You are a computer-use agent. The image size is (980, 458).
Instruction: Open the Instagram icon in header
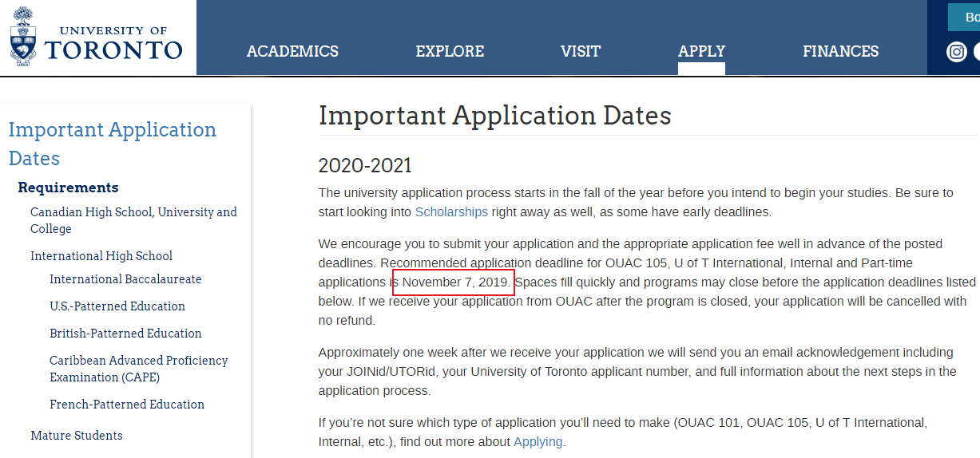tap(956, 52)
